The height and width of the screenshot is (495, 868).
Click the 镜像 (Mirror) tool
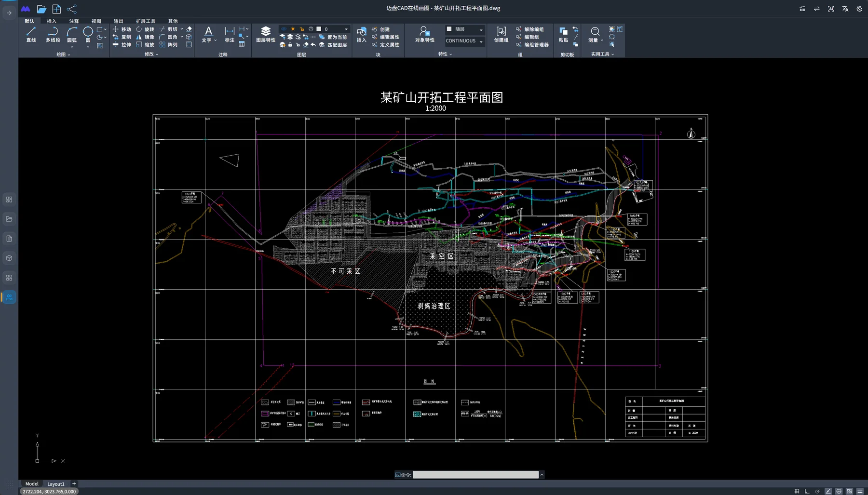pos(145,37)
